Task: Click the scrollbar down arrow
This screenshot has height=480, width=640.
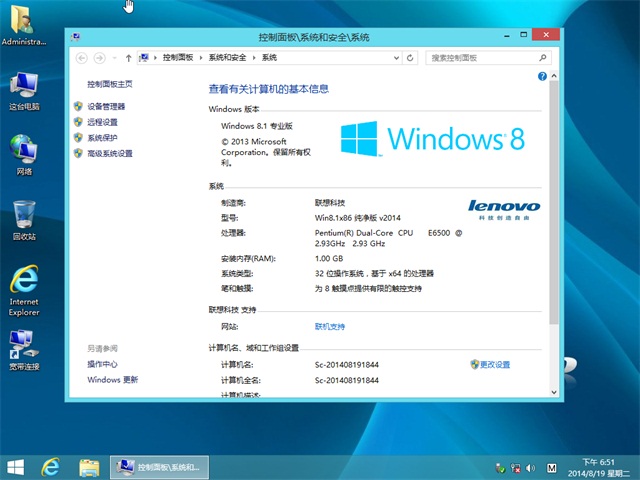Action: pos(554,392)
